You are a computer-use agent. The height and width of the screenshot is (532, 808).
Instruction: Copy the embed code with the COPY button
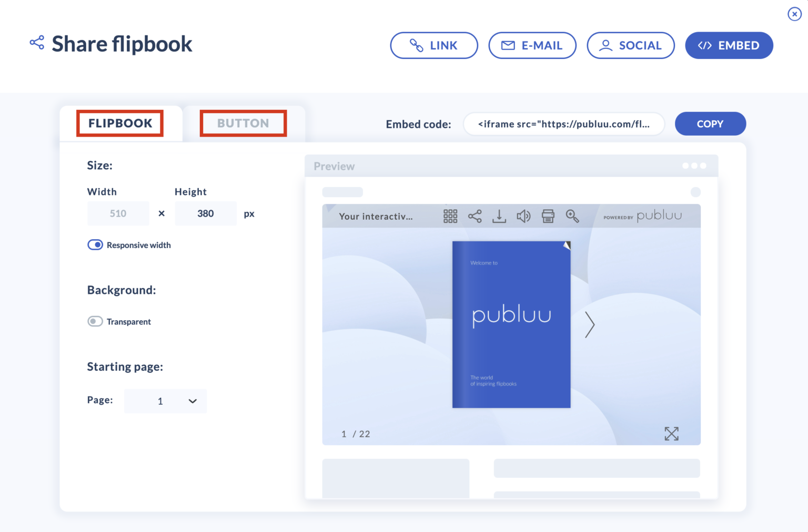click(x=710, y=124)
